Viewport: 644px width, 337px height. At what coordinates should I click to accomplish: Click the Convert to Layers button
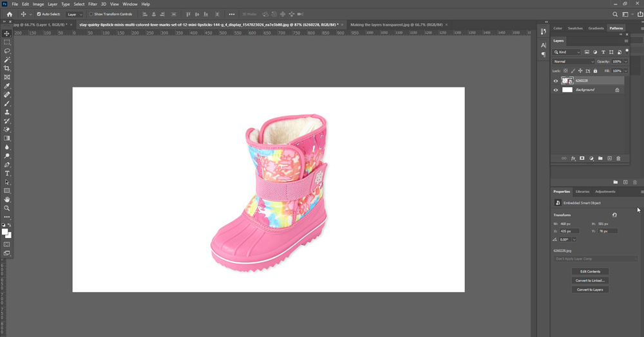pos(590,289)
